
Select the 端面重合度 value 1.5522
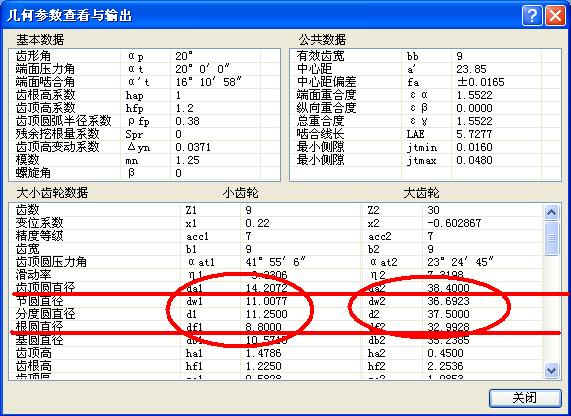(x=474, y=95)
